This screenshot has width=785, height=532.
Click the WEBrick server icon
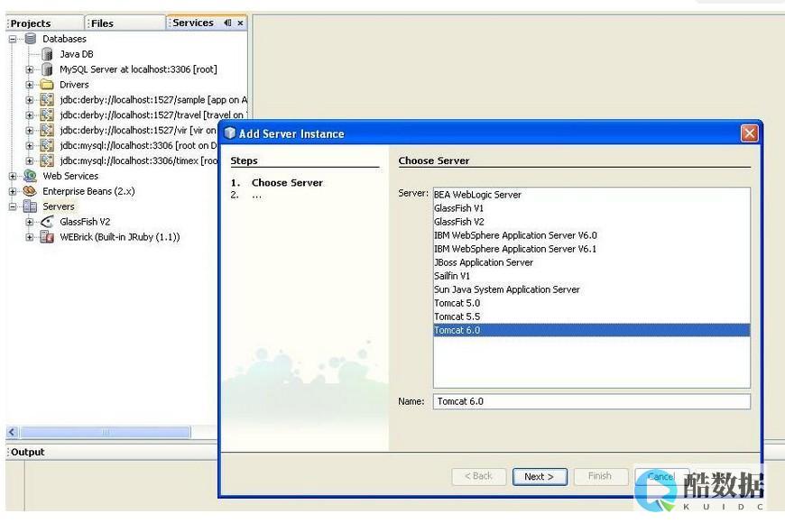tap(47, 237)
